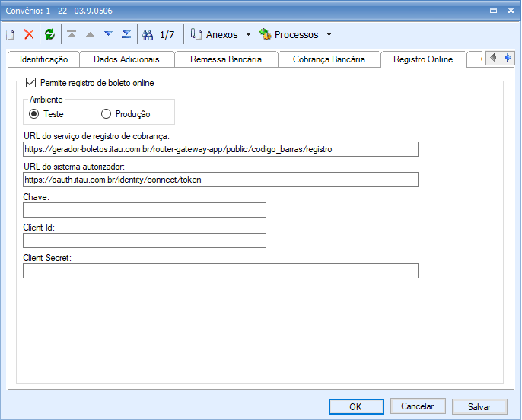The image size is (522, 420).
Task: Go to previous record arrow
Action: [90, 34]
